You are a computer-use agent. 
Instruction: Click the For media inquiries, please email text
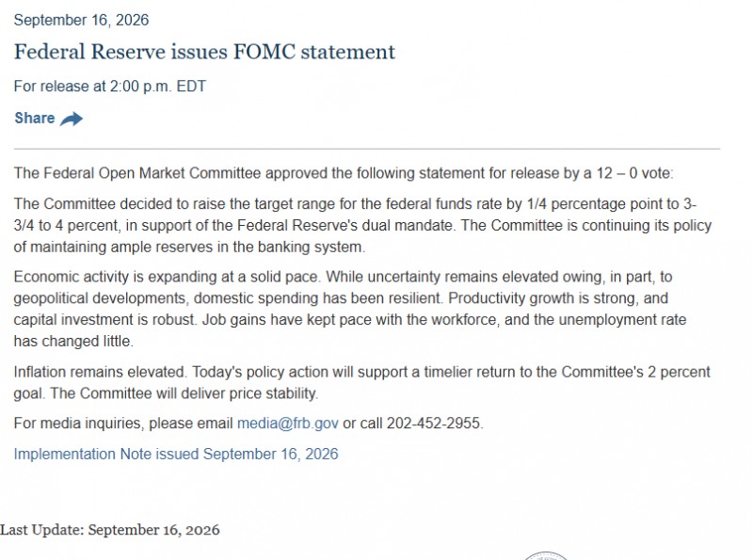[x=123, y=424]
